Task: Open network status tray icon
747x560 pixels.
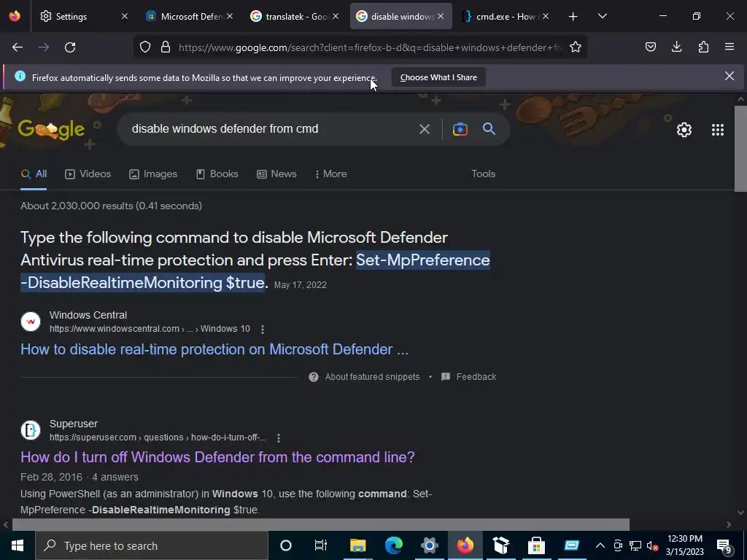Action: [x=635, y=545]
